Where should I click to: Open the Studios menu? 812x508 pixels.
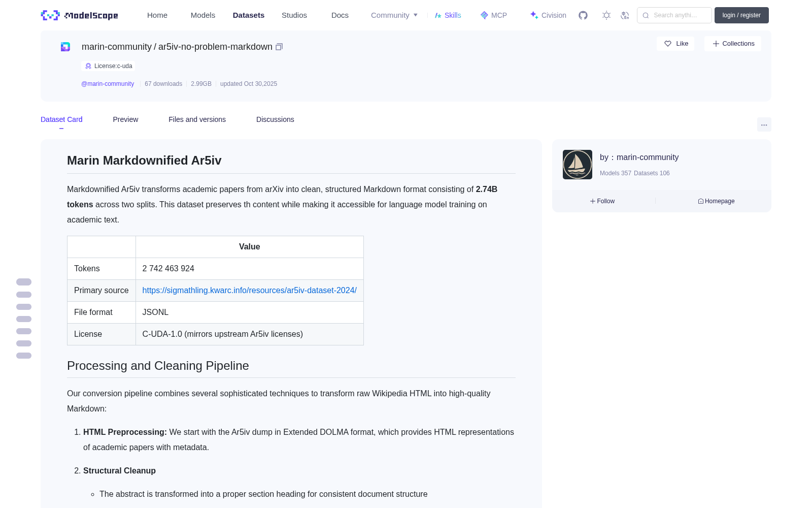(294, 15)
